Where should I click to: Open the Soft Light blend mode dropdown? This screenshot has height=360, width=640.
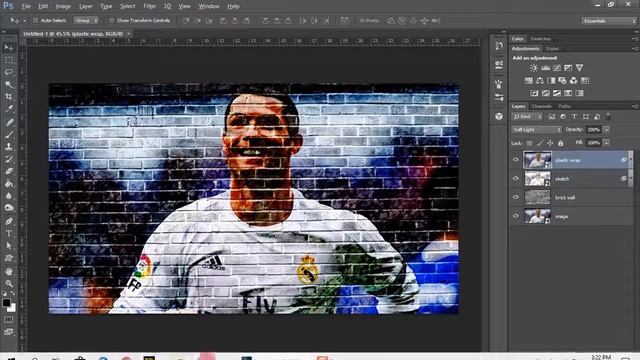pos(537,130)
